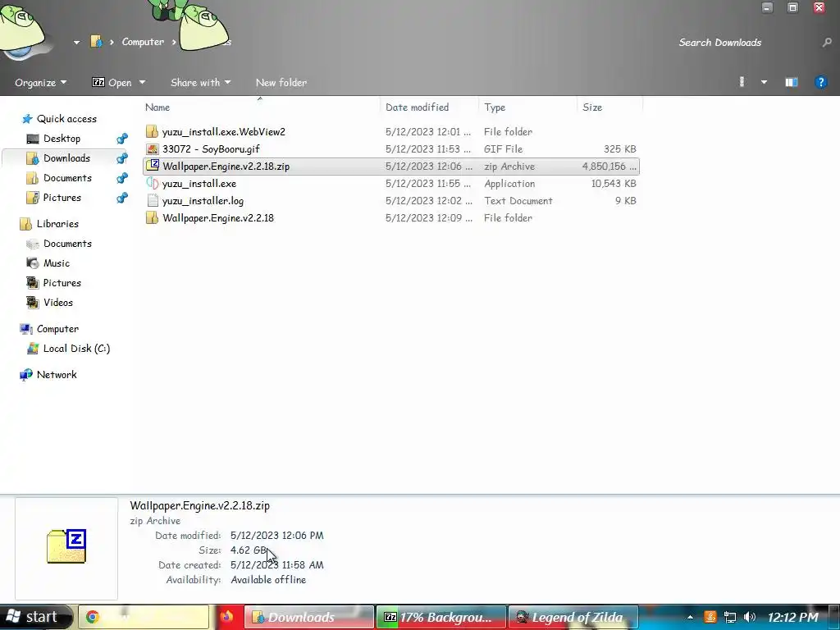This screenshot has height=630, width=840.
Task: Select Libraries in the navigation pane
Action: click(57, 224)
